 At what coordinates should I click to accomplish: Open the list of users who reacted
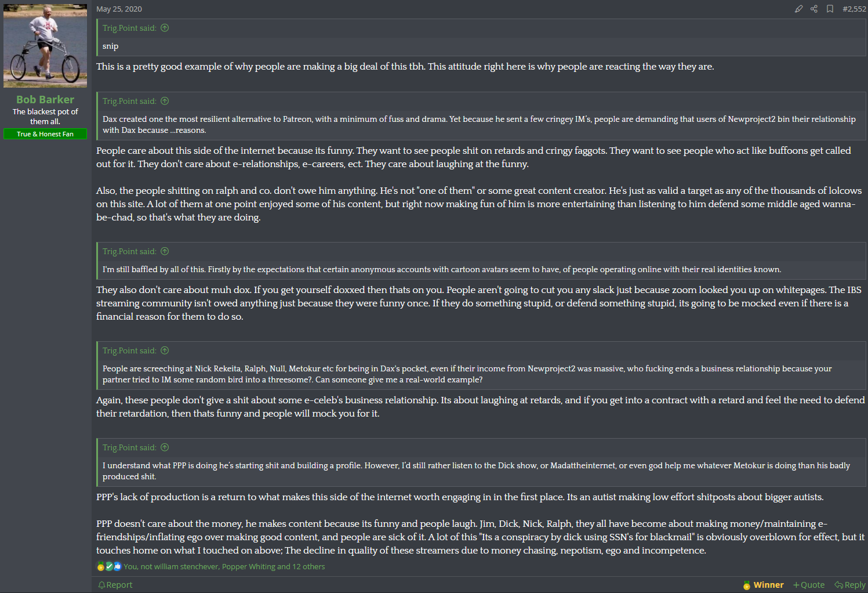(x=224, y=566)
